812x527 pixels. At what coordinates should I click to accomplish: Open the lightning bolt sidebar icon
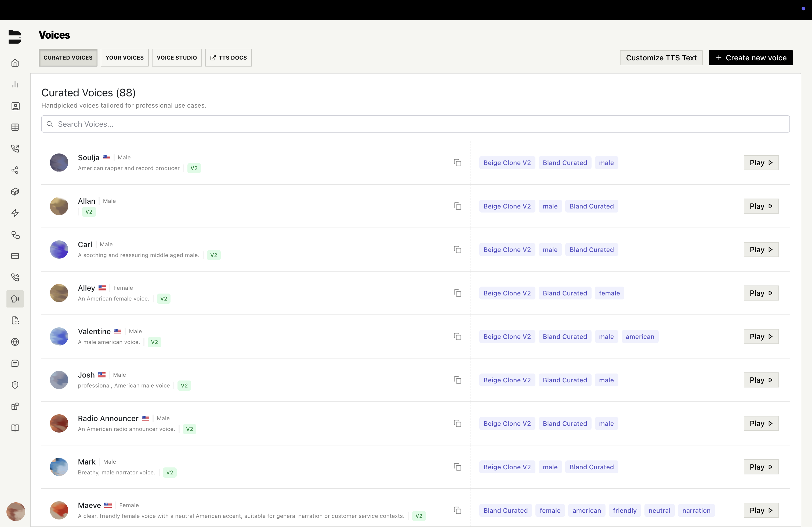pos(15,213)
